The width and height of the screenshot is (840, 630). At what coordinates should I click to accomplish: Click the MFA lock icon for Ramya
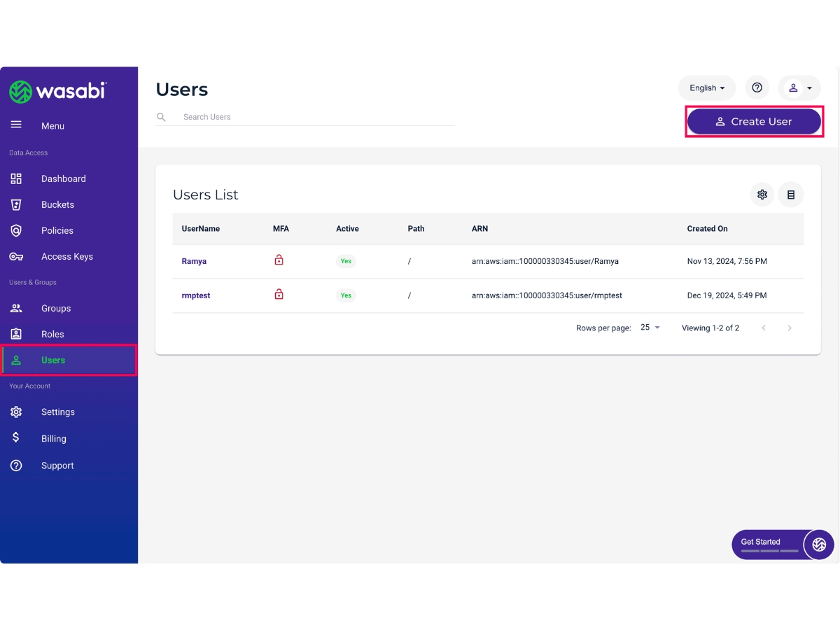click(x=279, y=260)
